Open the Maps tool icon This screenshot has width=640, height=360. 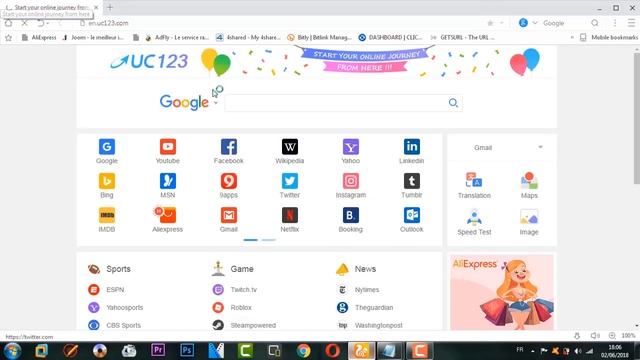click(529, 180)
